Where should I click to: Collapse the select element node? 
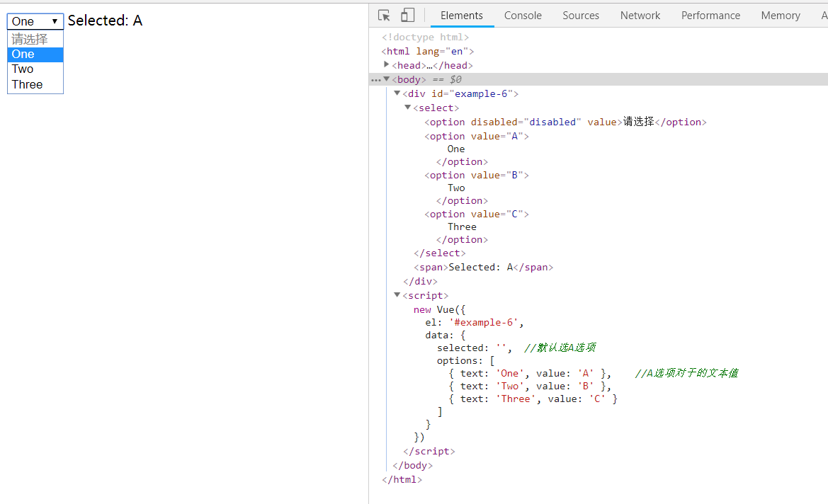pos(408,108)
